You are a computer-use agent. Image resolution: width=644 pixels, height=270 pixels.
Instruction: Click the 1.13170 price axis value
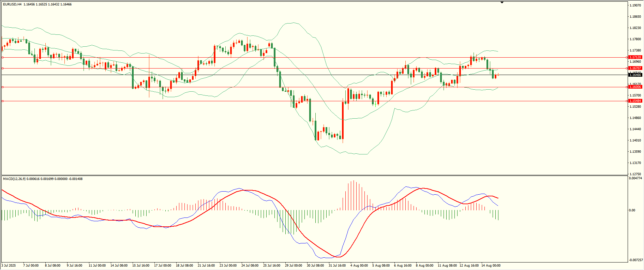click(x=635, y=163)
